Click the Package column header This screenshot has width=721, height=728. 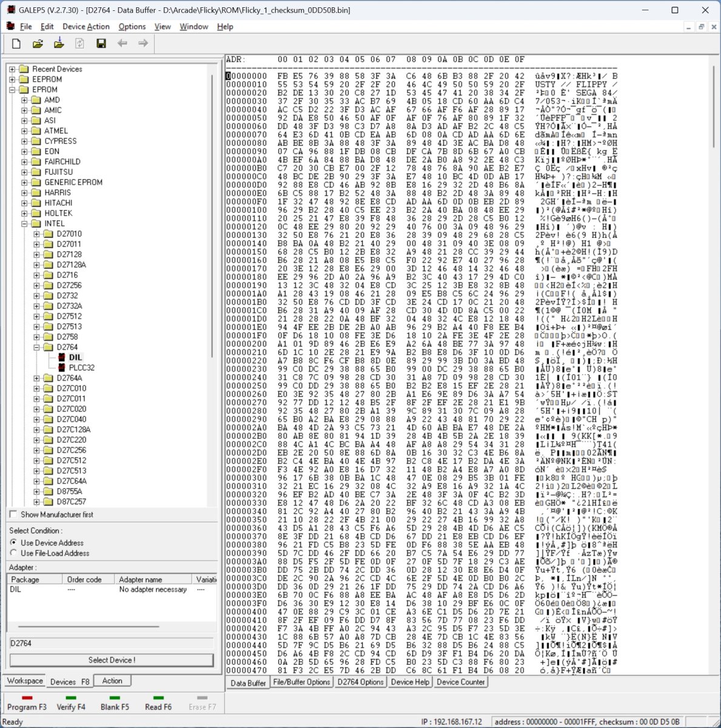coord(35,579)
